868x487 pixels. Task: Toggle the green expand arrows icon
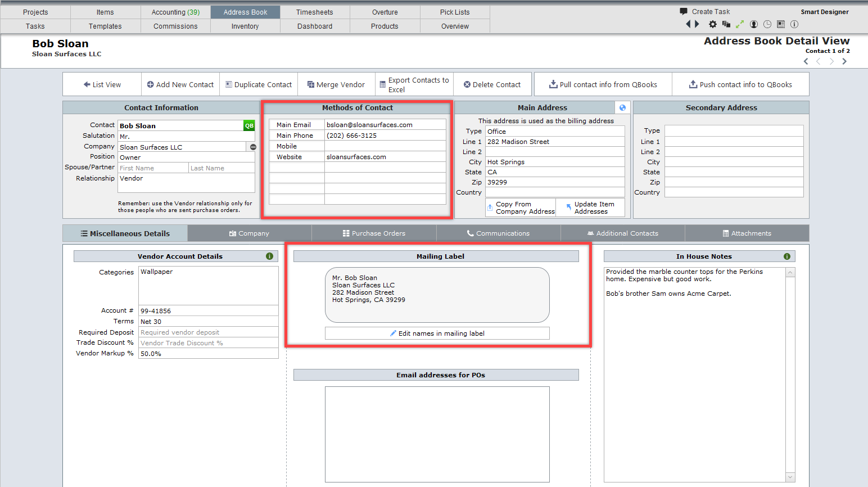click(740, 24)
